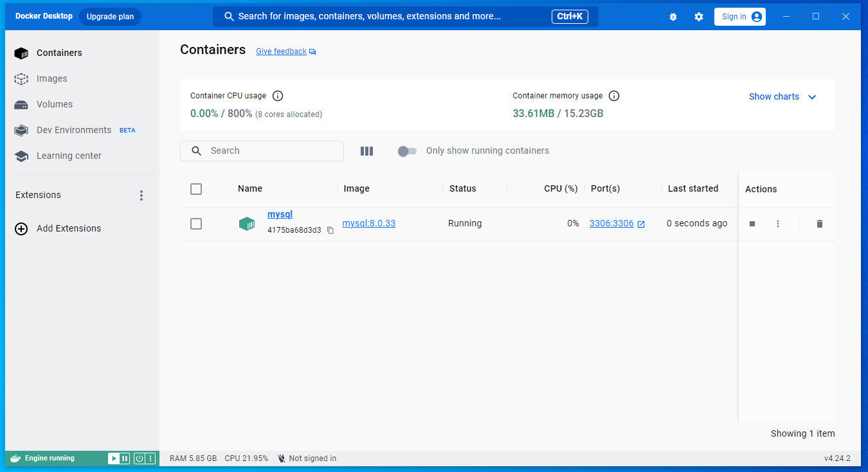Open engine options three-dot menu in status bar
Viewport: 868px width, 472px height.
(x=150, y=458)
